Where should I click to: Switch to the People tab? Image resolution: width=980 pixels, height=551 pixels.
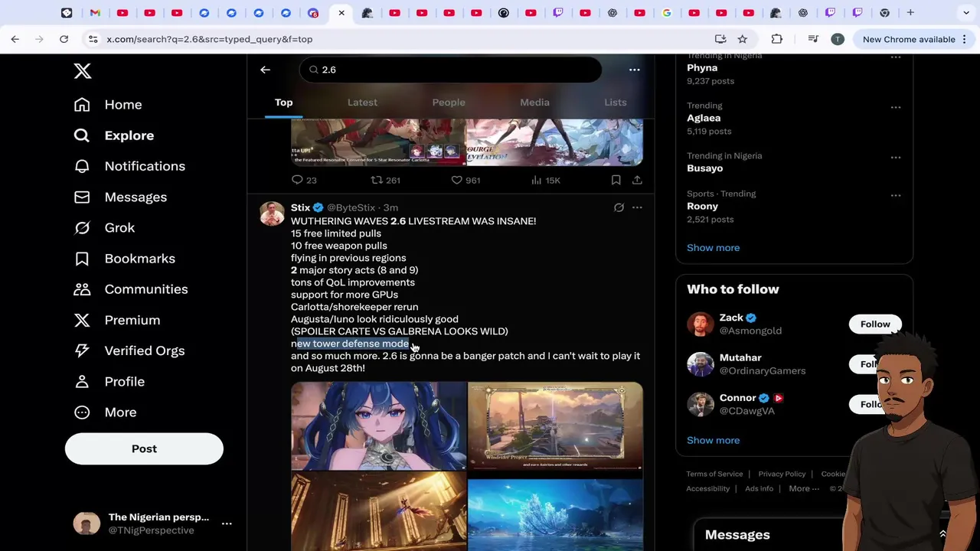coord(449,103)
